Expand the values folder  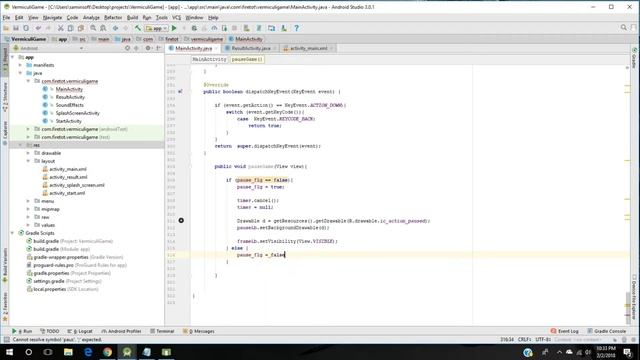point(28,225)
